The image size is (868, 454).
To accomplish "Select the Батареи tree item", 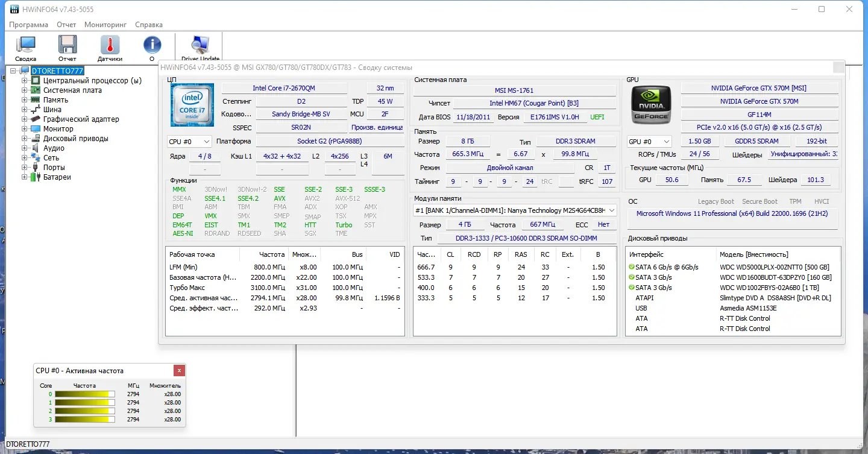I will tap(57, 177).
